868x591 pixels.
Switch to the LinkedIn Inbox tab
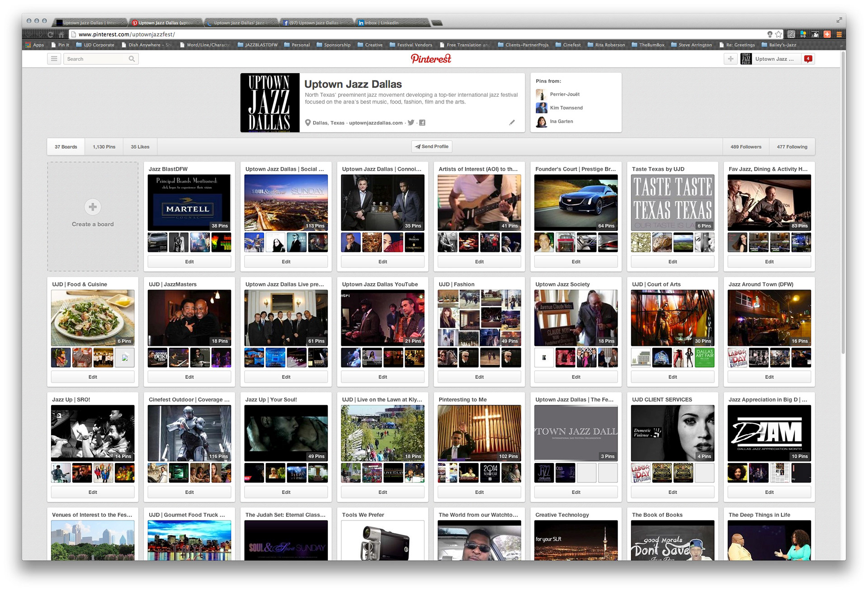point(391,23)
